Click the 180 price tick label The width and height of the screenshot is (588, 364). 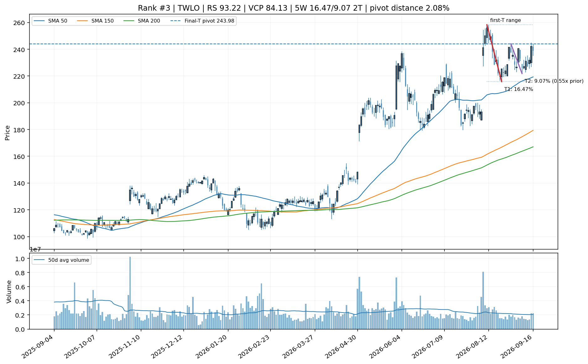(x=19, y=130)
